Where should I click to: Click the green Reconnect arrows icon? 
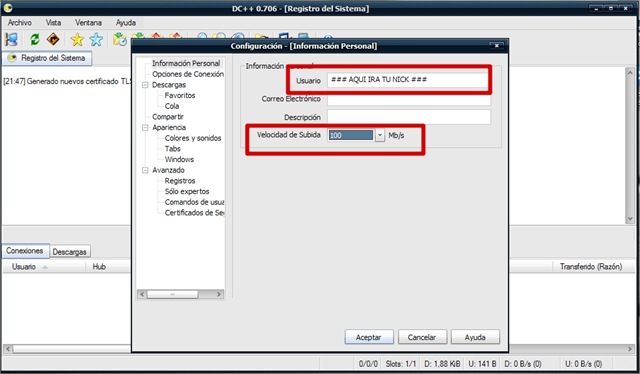tap(35, 40)
